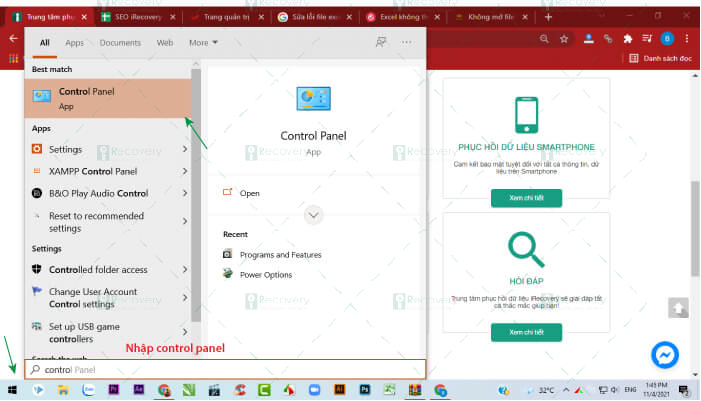Open the browser profile avatar
Viewport: 701px width, 401px height.
point(667,39)
